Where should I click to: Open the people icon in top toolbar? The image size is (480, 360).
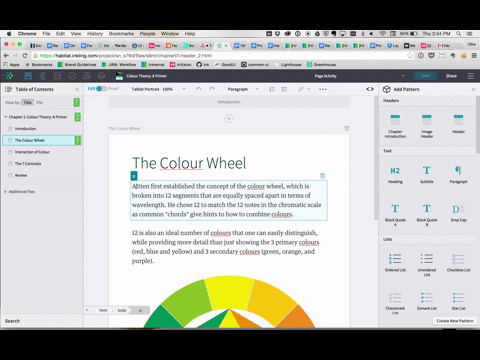87,76
